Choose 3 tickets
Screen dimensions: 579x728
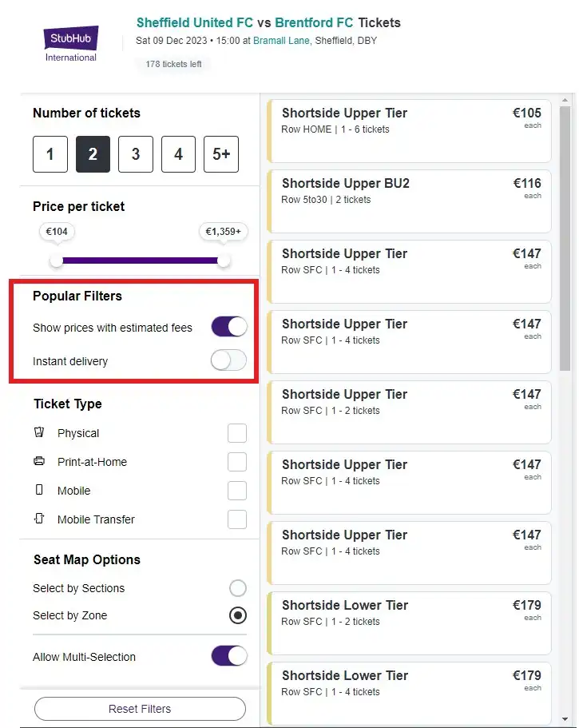[136, 153]
